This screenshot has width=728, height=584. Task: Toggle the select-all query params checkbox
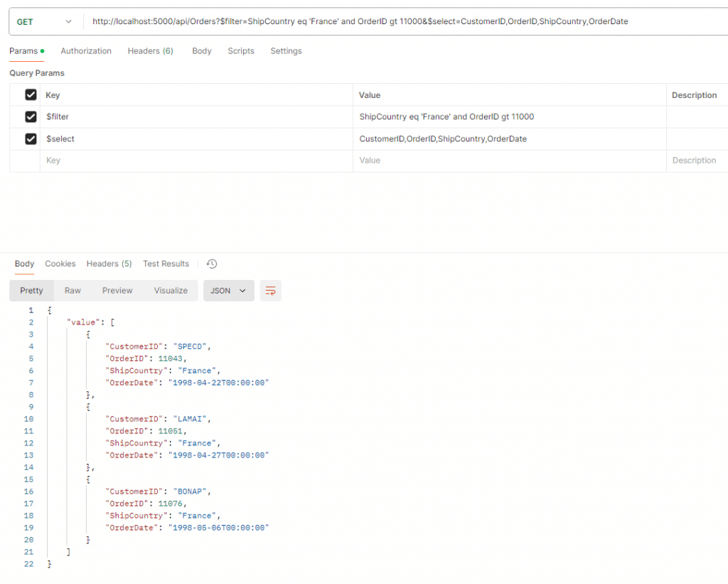(31, 94)
